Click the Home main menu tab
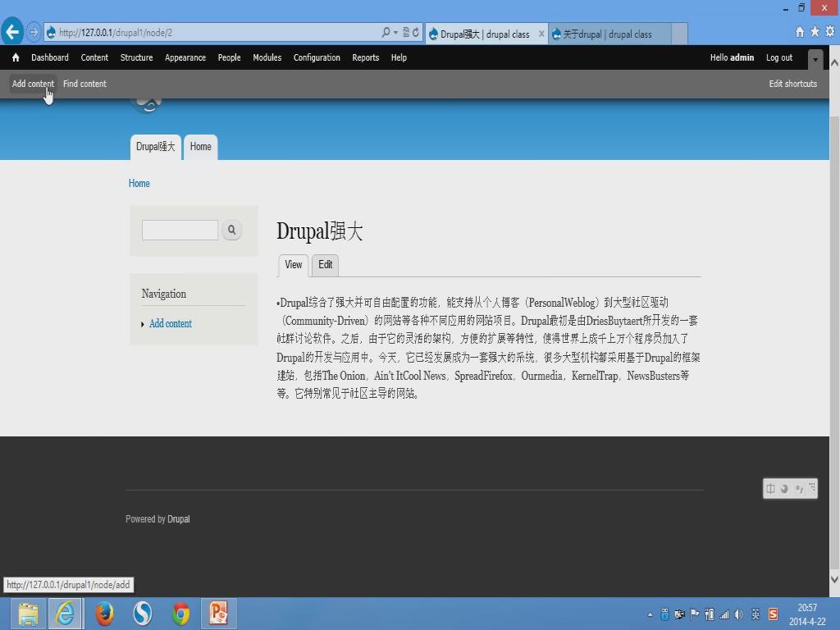 coord(200,147)
